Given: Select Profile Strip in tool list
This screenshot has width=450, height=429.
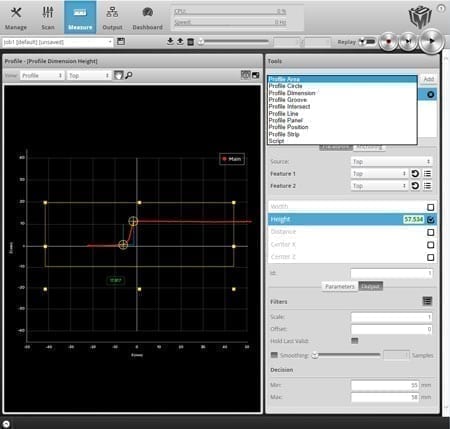Looking at the screenshot, I should tap(342, 134).
